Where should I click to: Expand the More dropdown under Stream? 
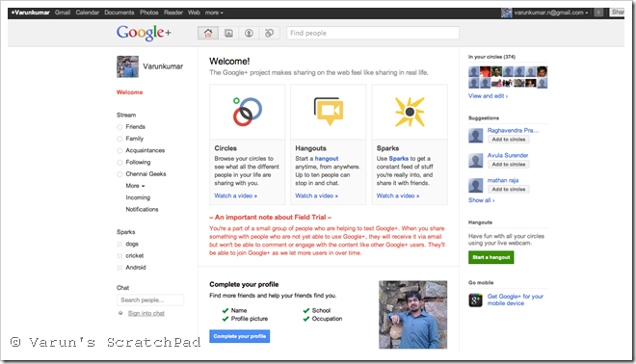pyautogui.click(x=135, y=186)
